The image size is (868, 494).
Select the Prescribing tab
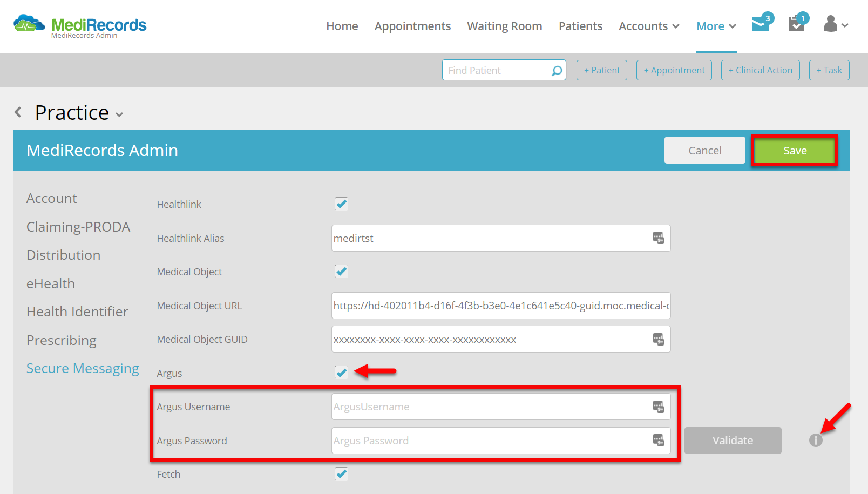pyautogui.click(x=62, y=340)
